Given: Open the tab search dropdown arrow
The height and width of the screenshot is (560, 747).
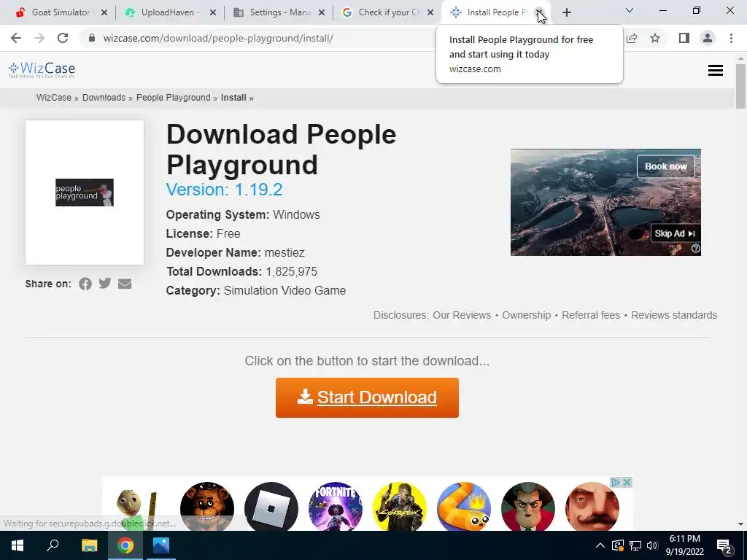Looking at the screenshot, I should [x=630, y=10].
